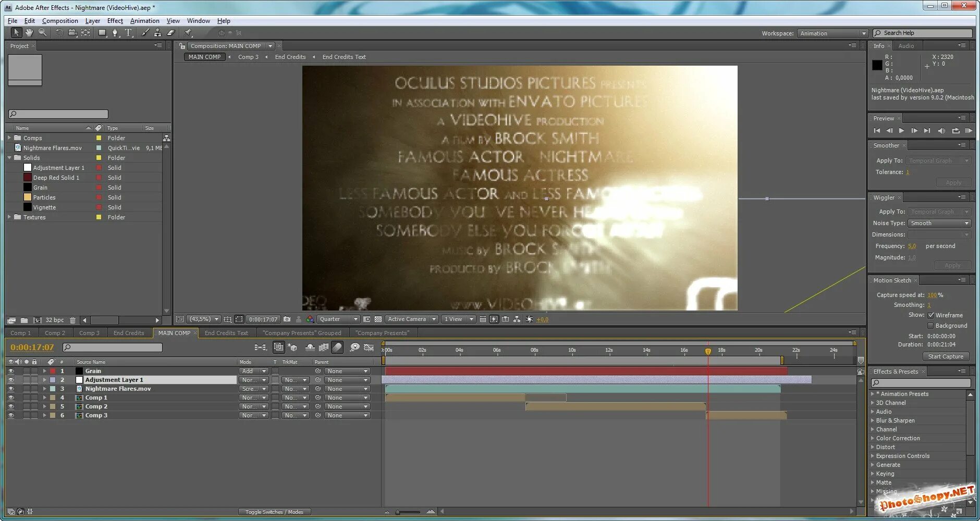Toggle the Preview audio mute speaker icon
The width and height of the screenshot is (980, 521).
[941, 131]
